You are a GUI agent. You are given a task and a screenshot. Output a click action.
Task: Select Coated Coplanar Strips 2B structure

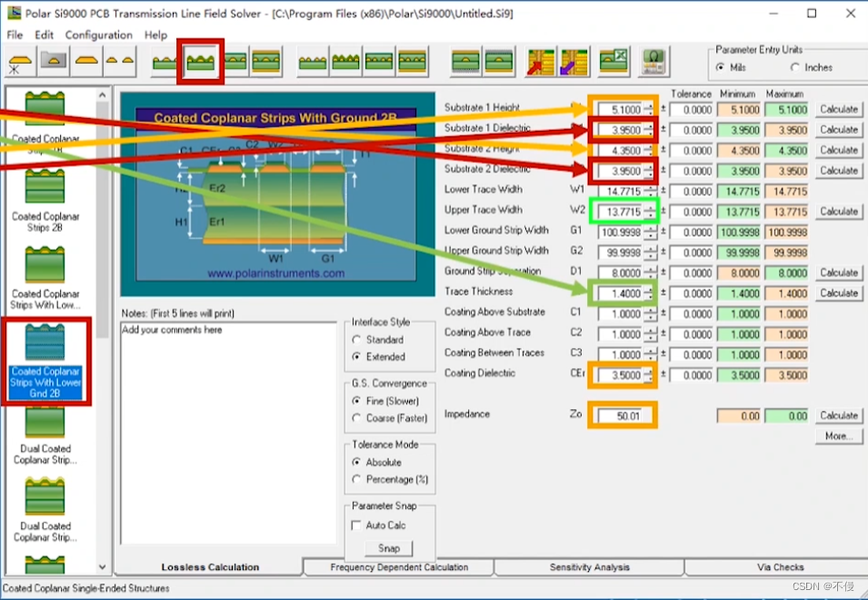(x=45, y=200)
